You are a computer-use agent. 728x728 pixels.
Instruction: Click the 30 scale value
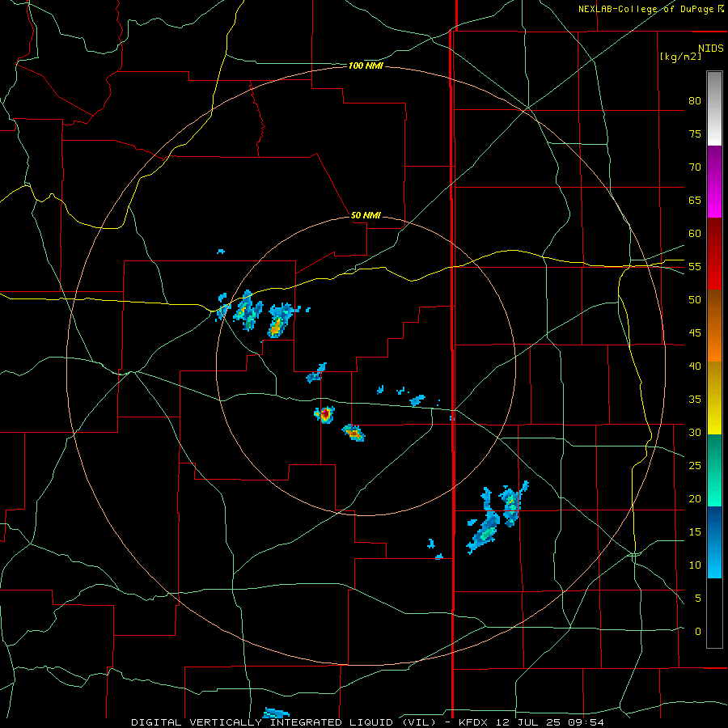(695, 432)
